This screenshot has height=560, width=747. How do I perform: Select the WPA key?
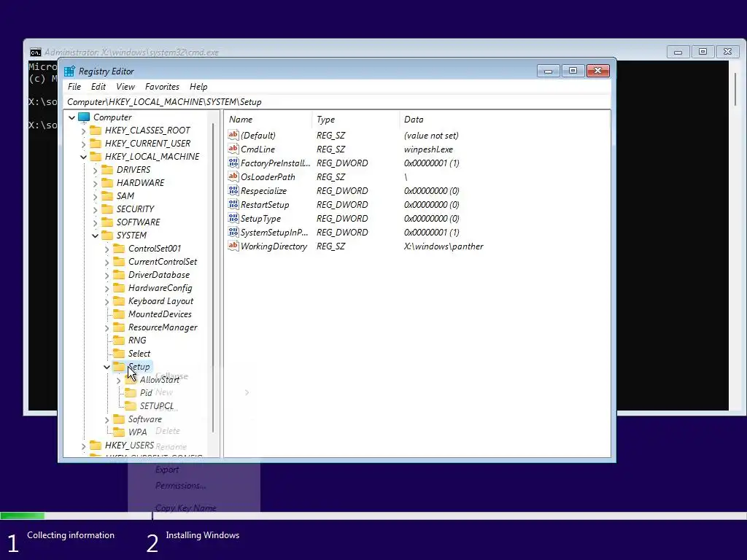(137, 432)
